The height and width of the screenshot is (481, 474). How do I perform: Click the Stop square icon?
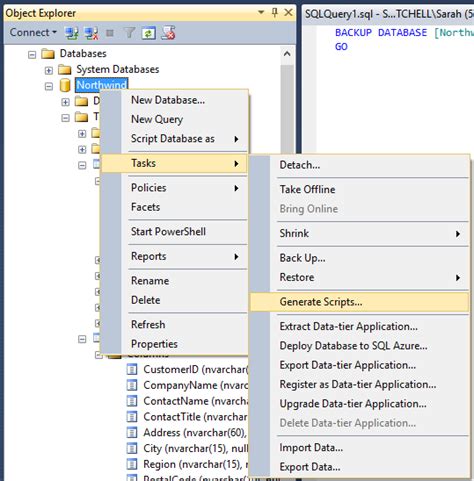click(x=110, y=33)
